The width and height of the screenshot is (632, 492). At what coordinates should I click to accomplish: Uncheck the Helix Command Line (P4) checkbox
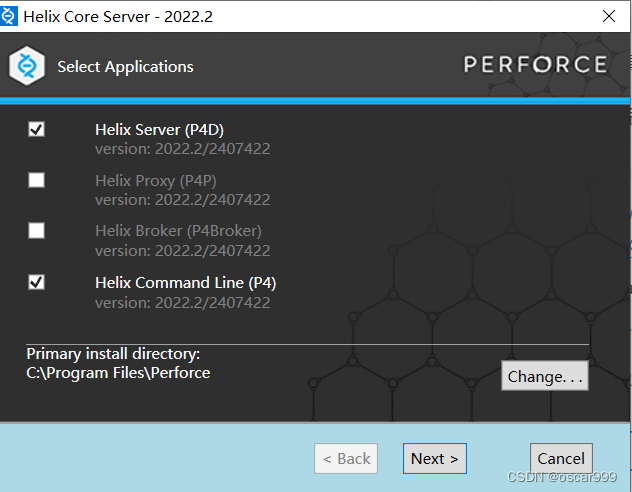36,282
